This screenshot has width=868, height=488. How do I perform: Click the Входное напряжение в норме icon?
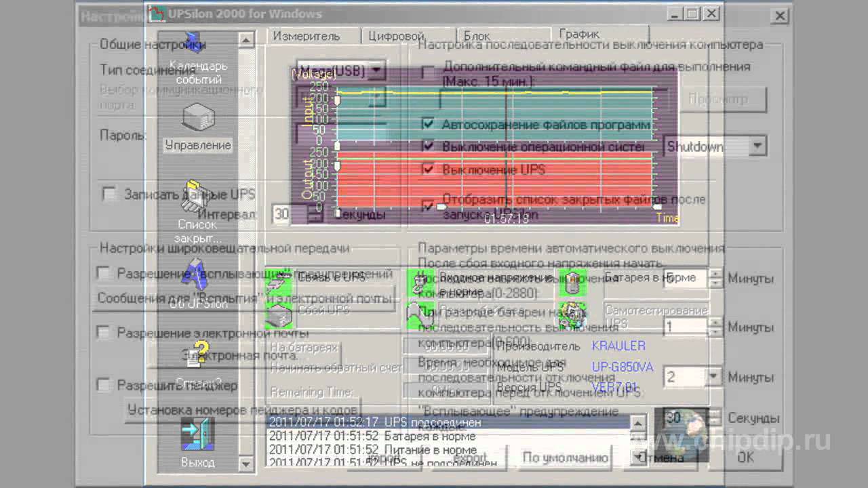click(x=420, y=281)
